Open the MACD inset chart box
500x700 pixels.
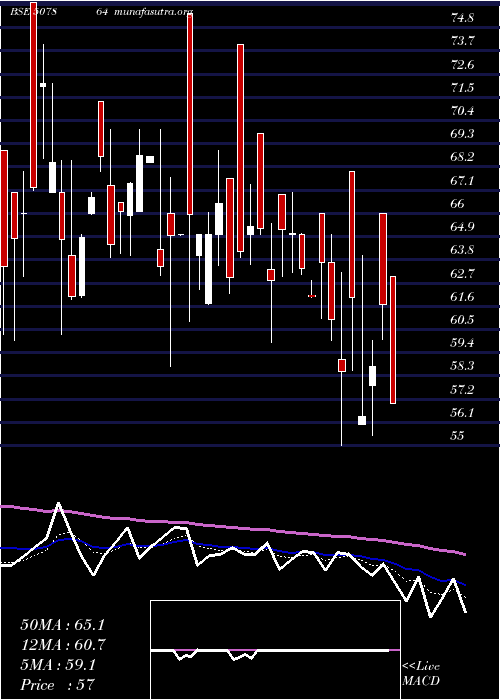click(x=275, y=650)
